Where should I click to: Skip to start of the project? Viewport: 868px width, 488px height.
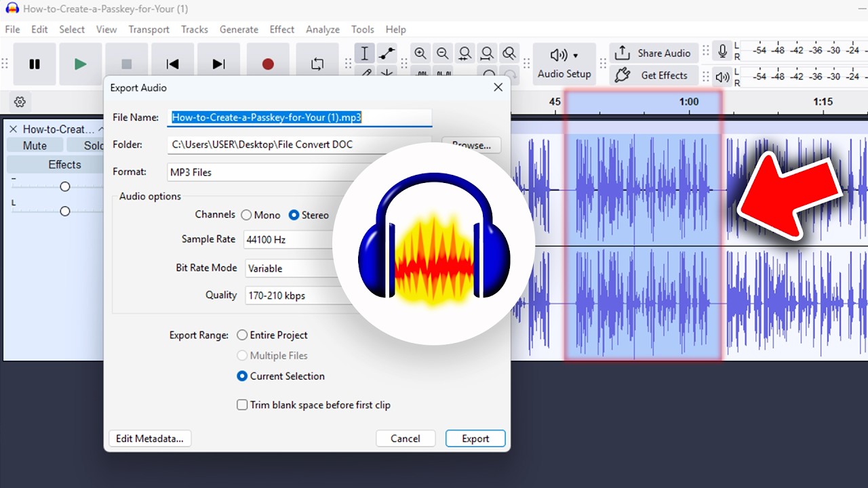click(173, 64)
